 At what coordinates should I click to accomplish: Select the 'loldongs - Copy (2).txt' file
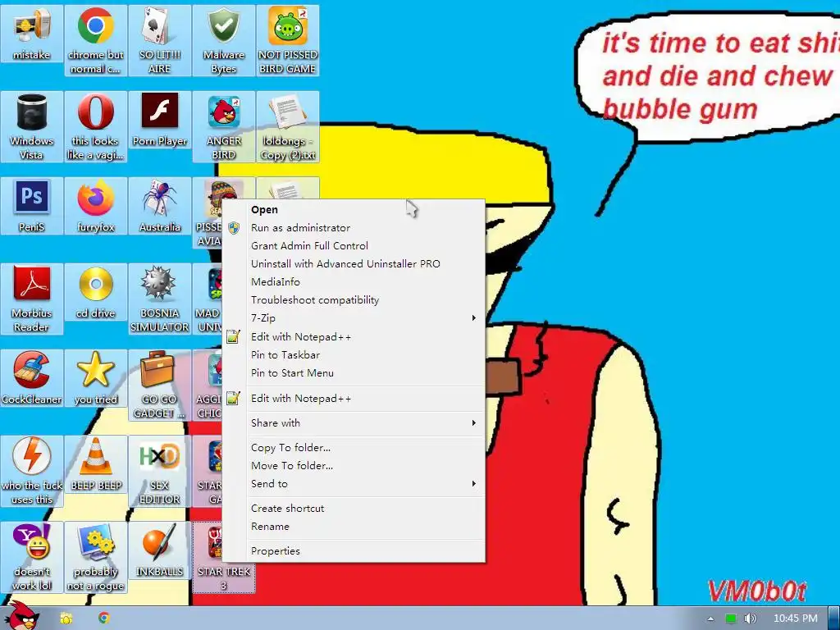click(x=288, y=127)
